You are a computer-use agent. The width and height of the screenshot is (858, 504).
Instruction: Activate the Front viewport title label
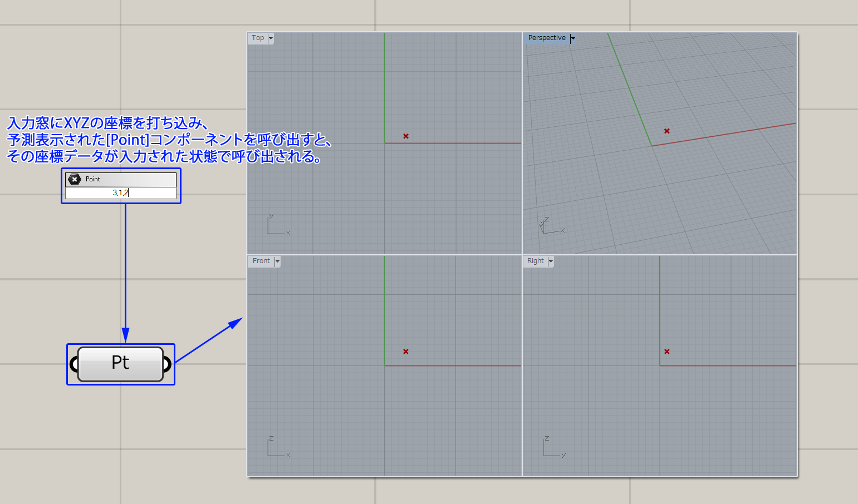[x=261, y=261]
